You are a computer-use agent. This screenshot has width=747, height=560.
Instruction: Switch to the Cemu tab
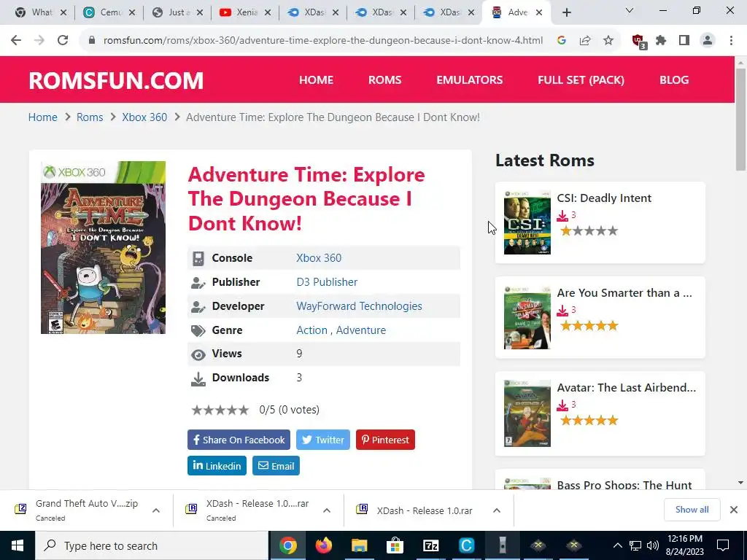(109, 12)
